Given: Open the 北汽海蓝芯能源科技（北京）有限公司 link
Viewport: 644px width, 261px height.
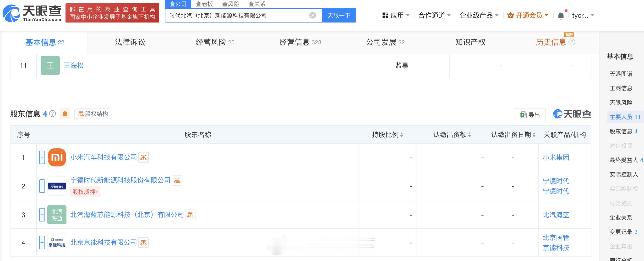Looking at the screenshot, I should tap(127, 215).
